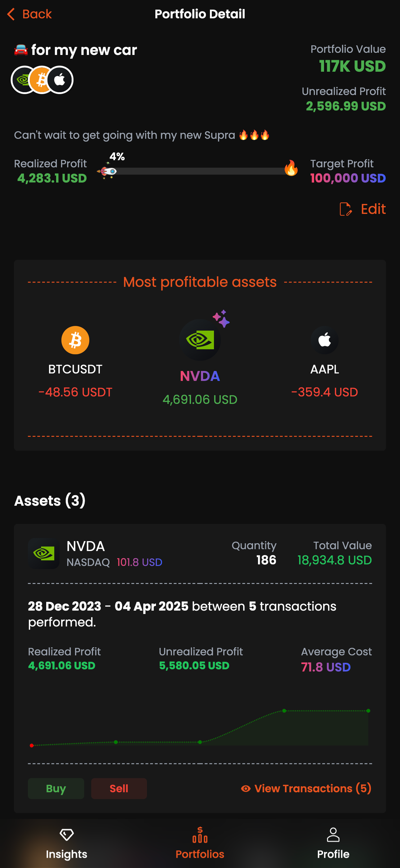Screen dimensions: 400x868
Task: Click the Sell button for NVDA
Action: tap(119, 789)
